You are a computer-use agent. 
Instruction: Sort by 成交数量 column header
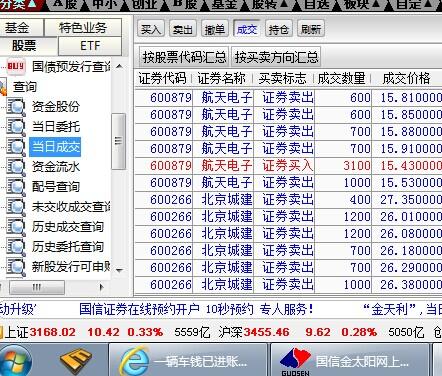[342, 79]
